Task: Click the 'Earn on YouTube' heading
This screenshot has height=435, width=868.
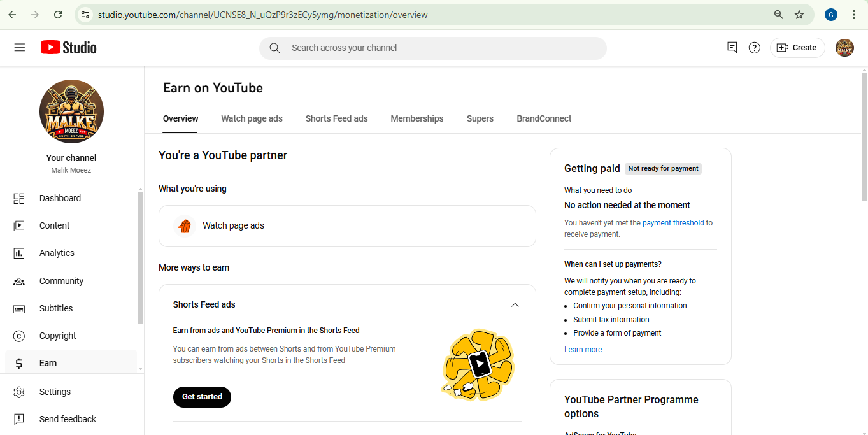Action: point(213,88)
